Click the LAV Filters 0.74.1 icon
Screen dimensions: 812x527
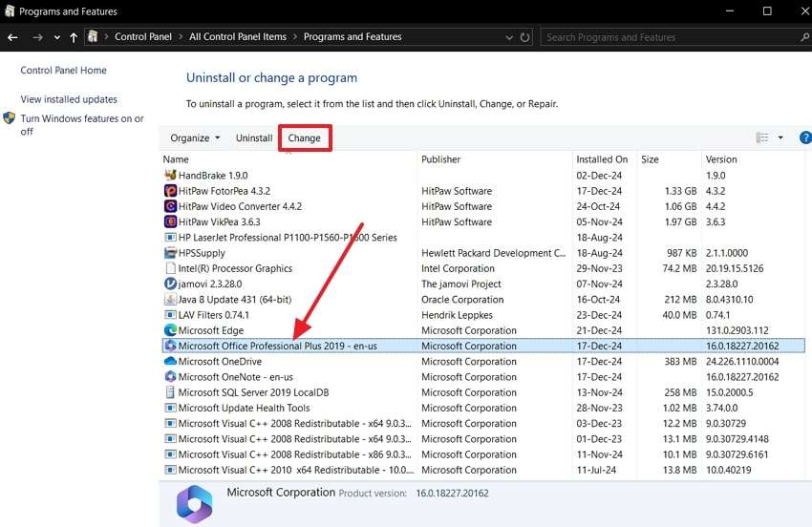click(x=170, y=315)
